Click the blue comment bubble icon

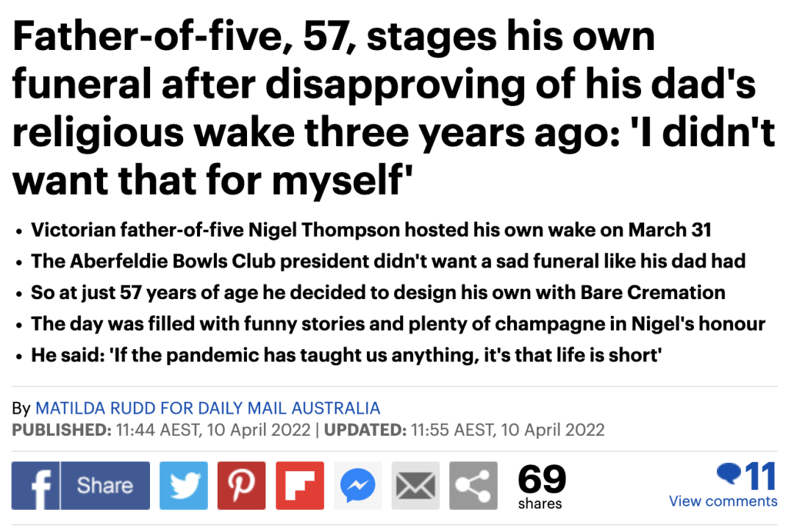[729, 474]
